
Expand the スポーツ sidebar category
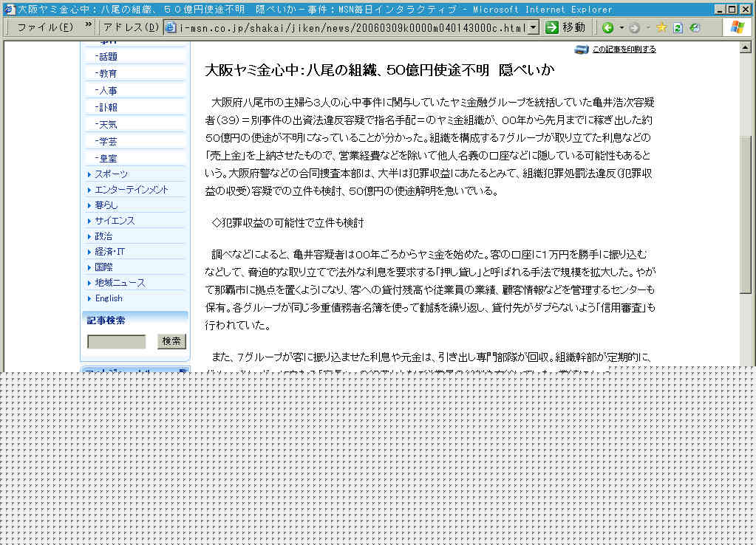coord(111,174)
